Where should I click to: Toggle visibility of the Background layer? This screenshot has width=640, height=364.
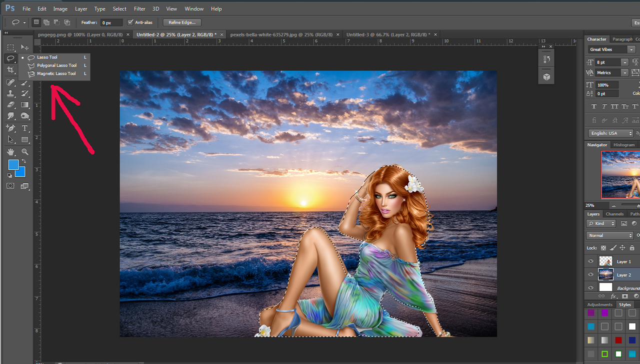coord(590,288)
